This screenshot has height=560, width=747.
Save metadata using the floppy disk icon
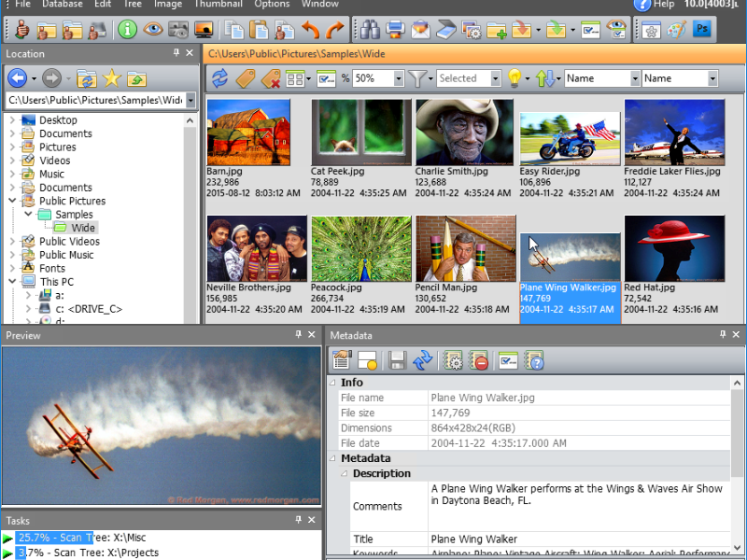(x=398, y=360)
